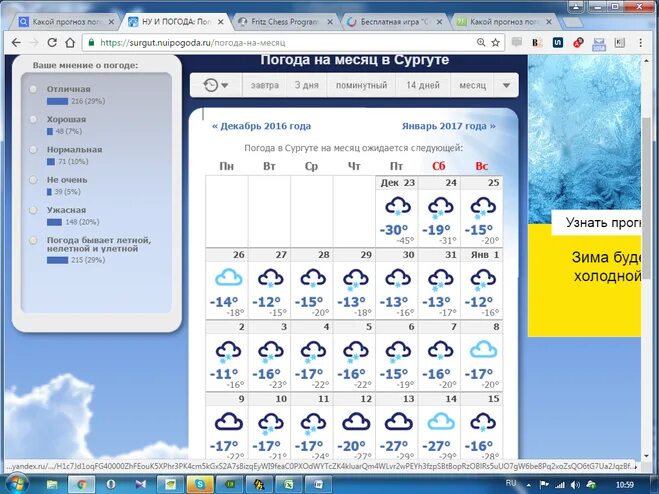The height and width of the screenshot is (494, 659).
Task: Select the 'Не очень' radio option
Action: point(33,180)
